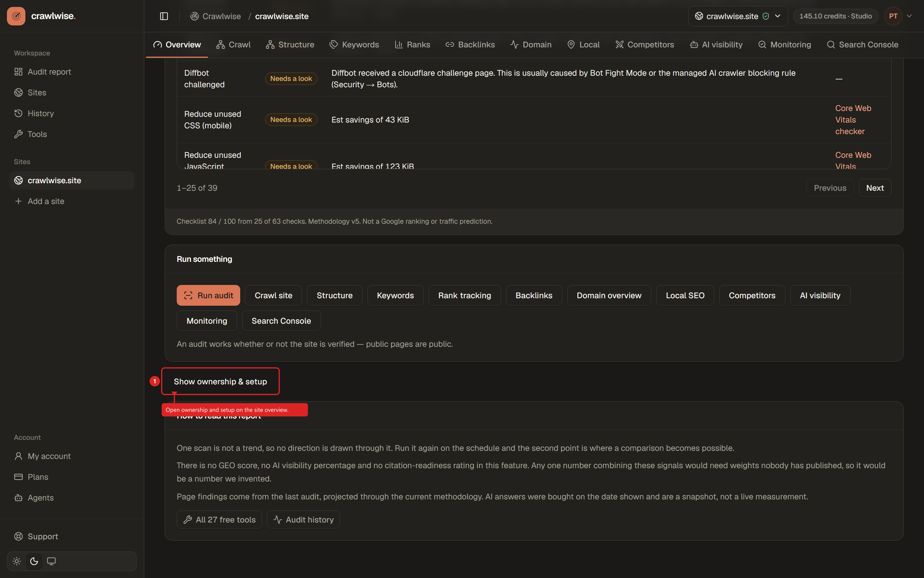Switch to dark theme moon icon
Image resolution: width=924 pixels, height=578 pixels.
point(34,561)
